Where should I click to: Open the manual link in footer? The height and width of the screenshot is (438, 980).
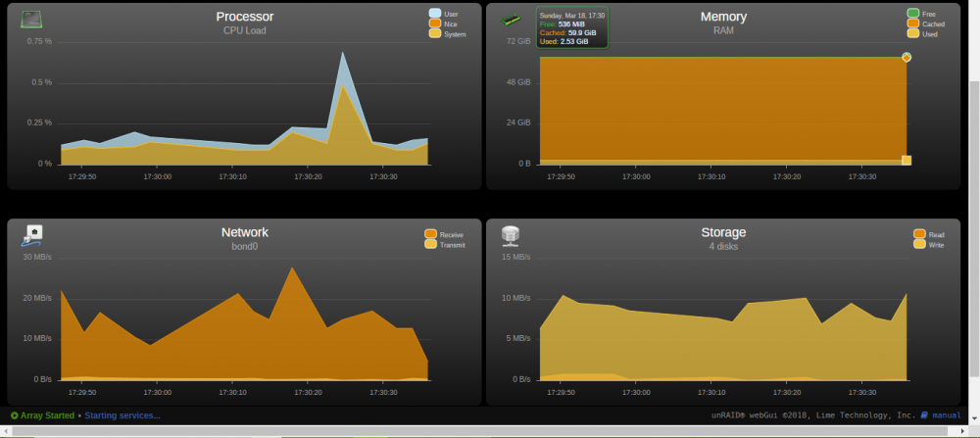tap(947, 415)
